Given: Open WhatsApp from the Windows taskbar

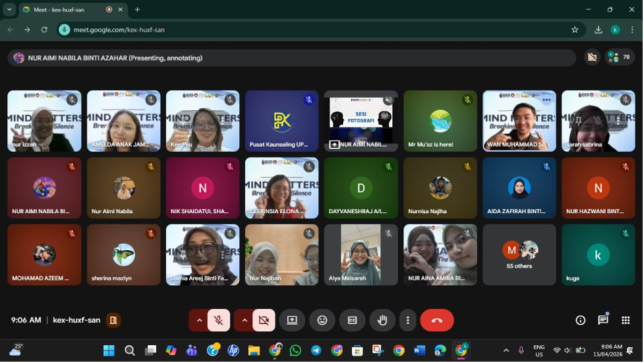Looking at the screenshot, I should tap(295, 350).
